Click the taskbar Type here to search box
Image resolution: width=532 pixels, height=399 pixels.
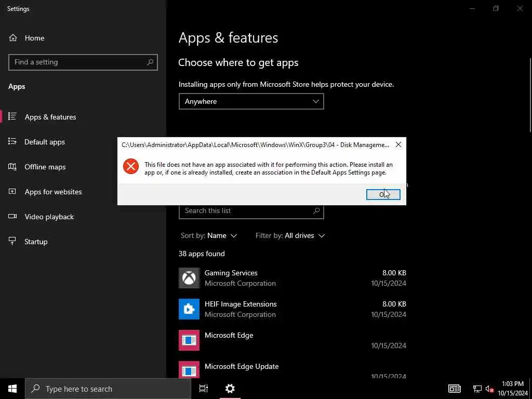click(x=108, y=389)
